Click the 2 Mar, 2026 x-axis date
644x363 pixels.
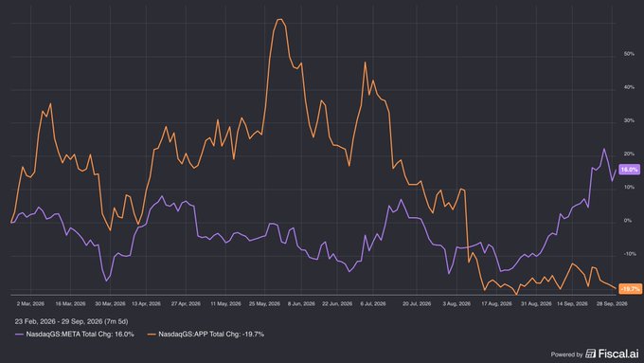30,304
